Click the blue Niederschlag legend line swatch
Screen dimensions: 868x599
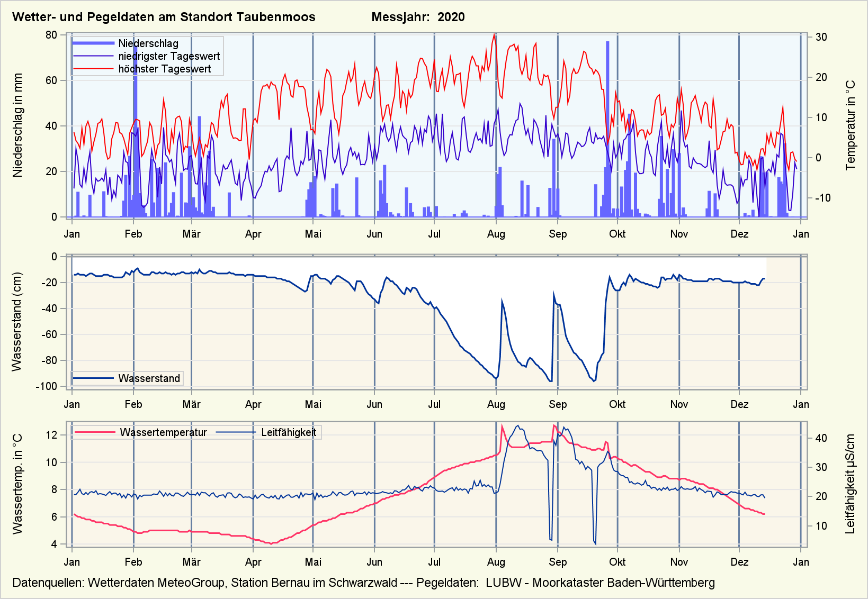[x=93, y=43]
